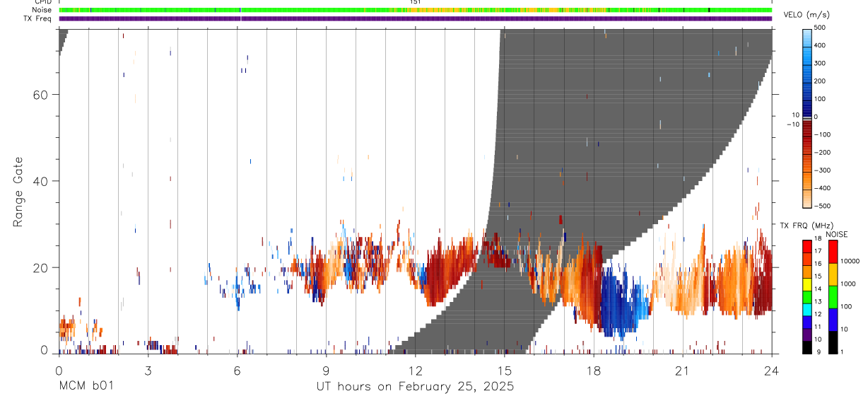The width and height of the screenshot is (868, 401).
Task: Click the "Noise" row label
Action: coord(43,10)
